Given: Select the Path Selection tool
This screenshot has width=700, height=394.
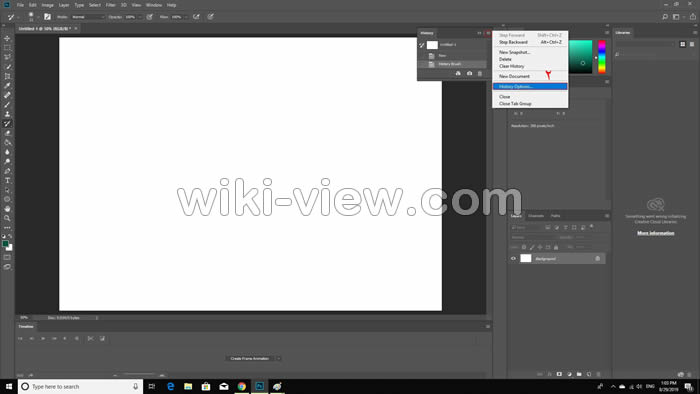Looking at the screenshot, I should [7, 190].
